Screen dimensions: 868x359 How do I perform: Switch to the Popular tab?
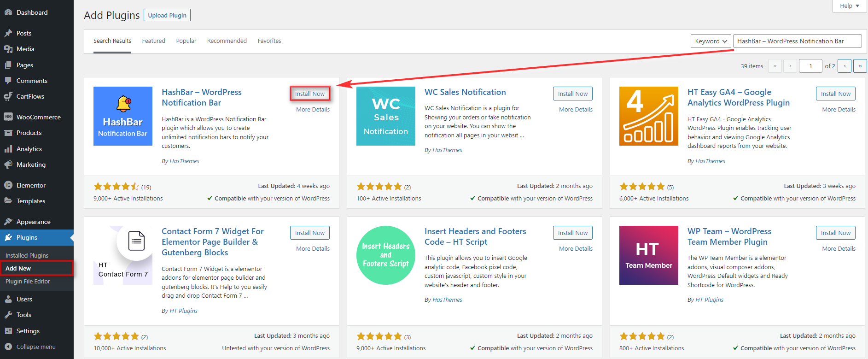(x=186, y=41)
